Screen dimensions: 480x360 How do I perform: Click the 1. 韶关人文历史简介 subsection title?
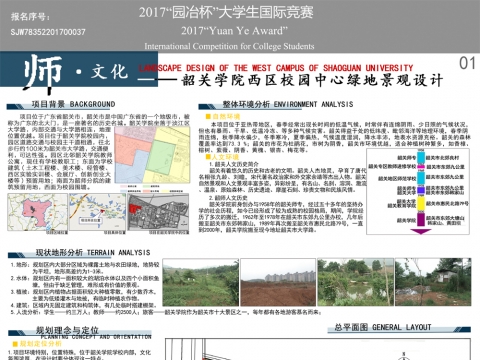coord(234,164)
